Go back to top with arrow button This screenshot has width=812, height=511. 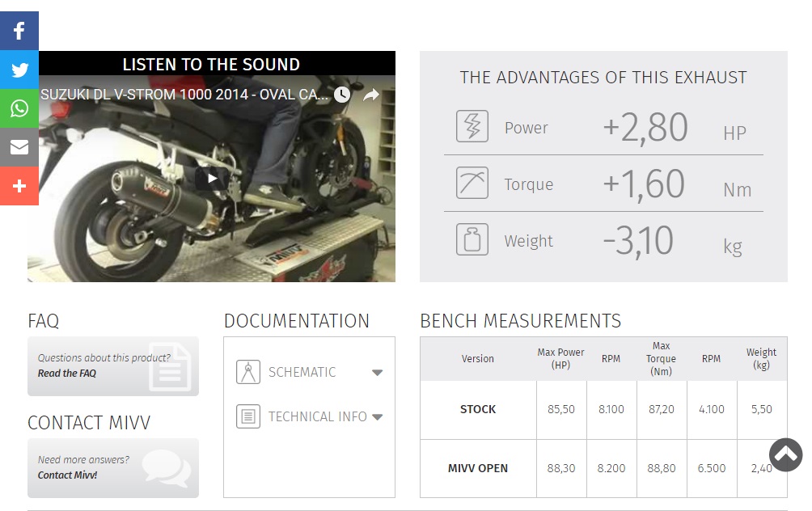(786, 454)
